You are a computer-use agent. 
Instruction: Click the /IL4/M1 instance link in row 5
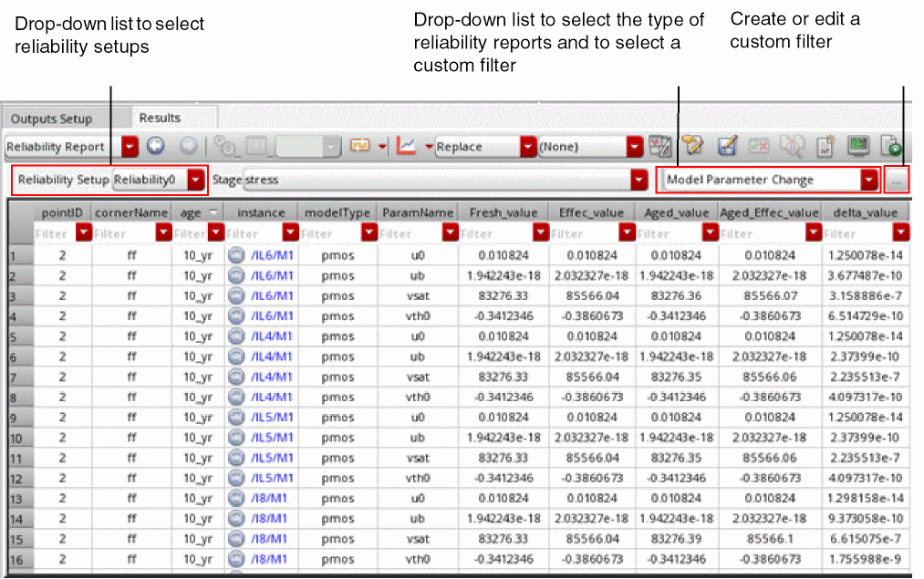pyautogui.click(x=271, y=336)
